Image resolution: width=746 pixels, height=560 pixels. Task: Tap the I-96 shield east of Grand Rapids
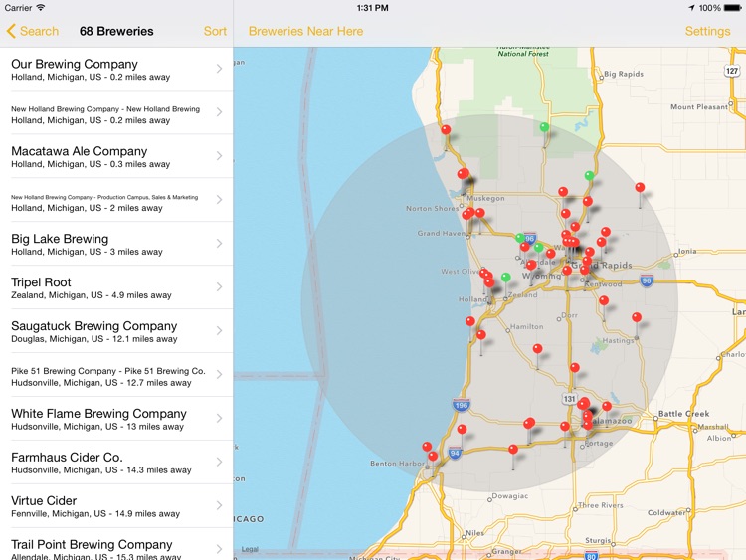pyautogui.click(x=647, y=280)
